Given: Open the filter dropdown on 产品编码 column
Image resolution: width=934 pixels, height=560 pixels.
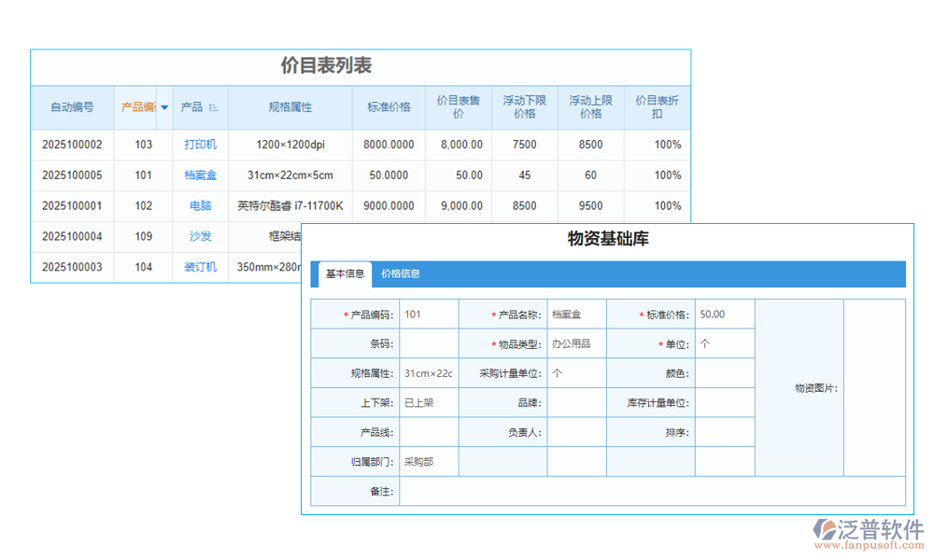Looking at the screenshot, I should point(164,107).
